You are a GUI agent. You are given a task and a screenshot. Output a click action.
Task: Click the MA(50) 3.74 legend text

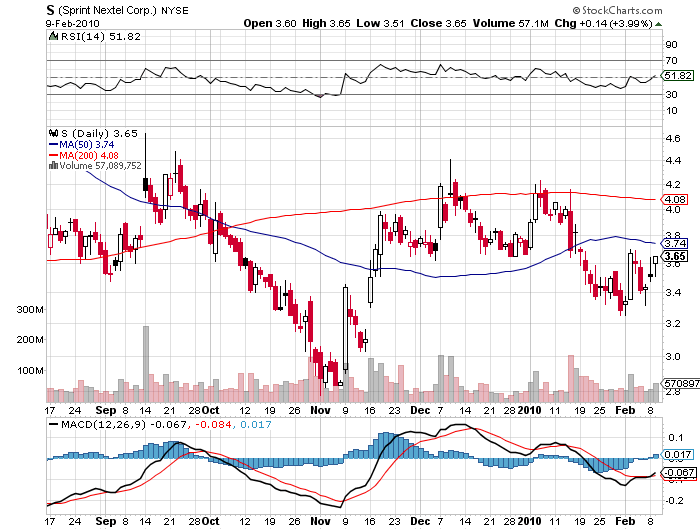(87, 145)
